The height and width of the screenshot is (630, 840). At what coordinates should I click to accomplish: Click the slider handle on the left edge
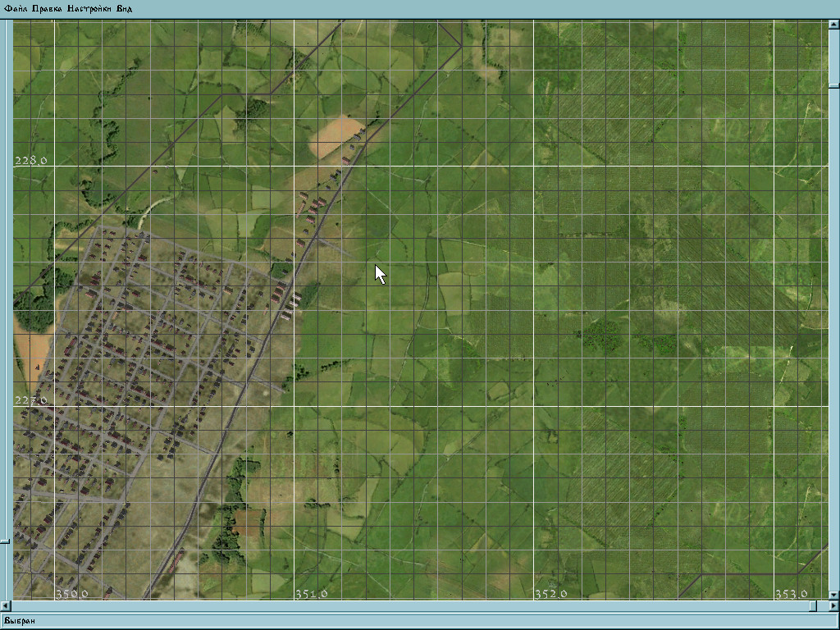(x=5, y=541)
